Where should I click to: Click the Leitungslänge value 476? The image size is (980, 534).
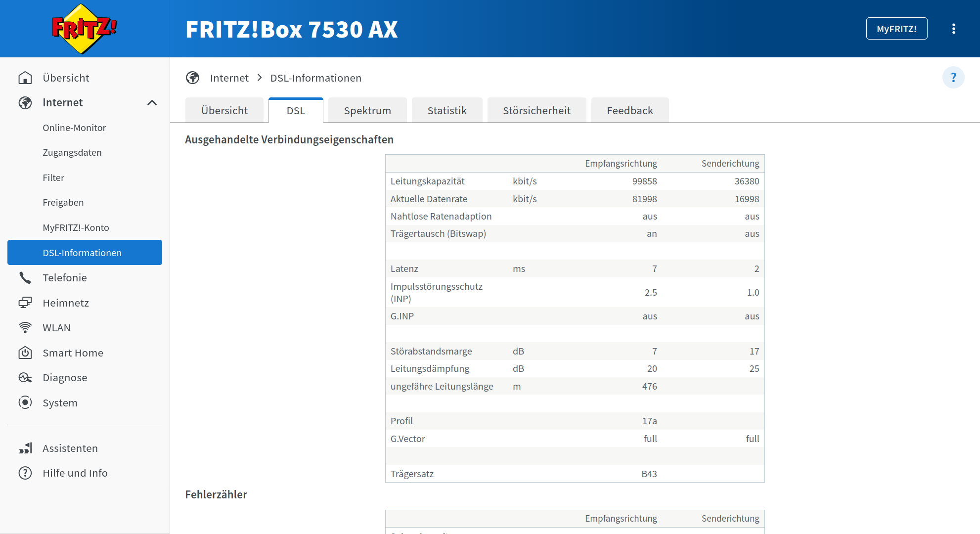point(650,387)
